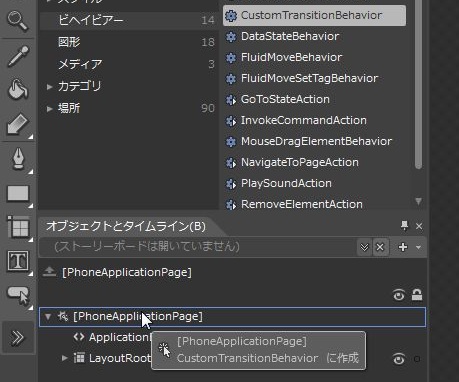Select NavigateToPageAction asset

pyautogui.click(x=300, y=162)
